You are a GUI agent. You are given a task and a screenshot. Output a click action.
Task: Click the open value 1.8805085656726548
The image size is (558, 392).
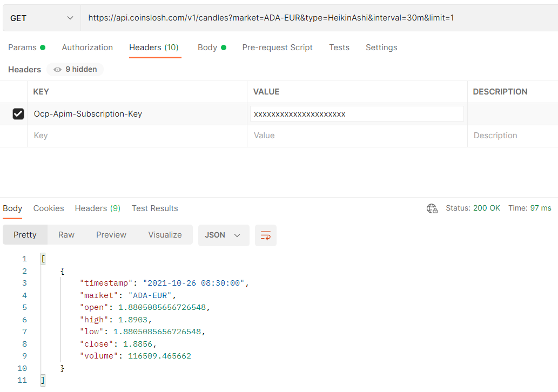coord(162,307)
